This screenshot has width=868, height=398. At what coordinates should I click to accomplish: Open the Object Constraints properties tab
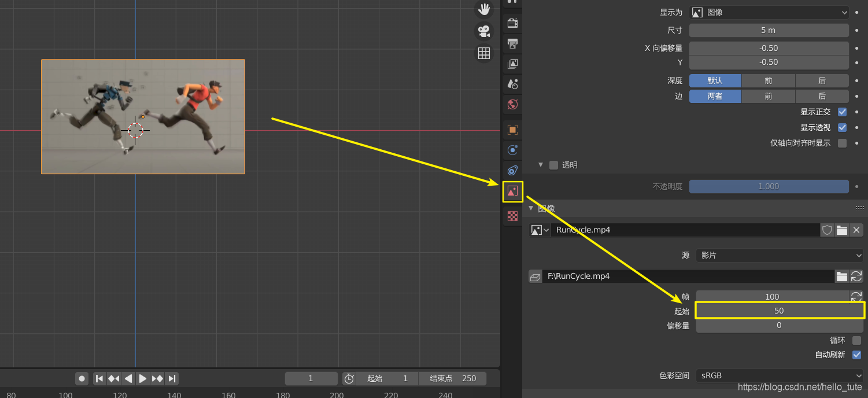(x=512, y=171)
